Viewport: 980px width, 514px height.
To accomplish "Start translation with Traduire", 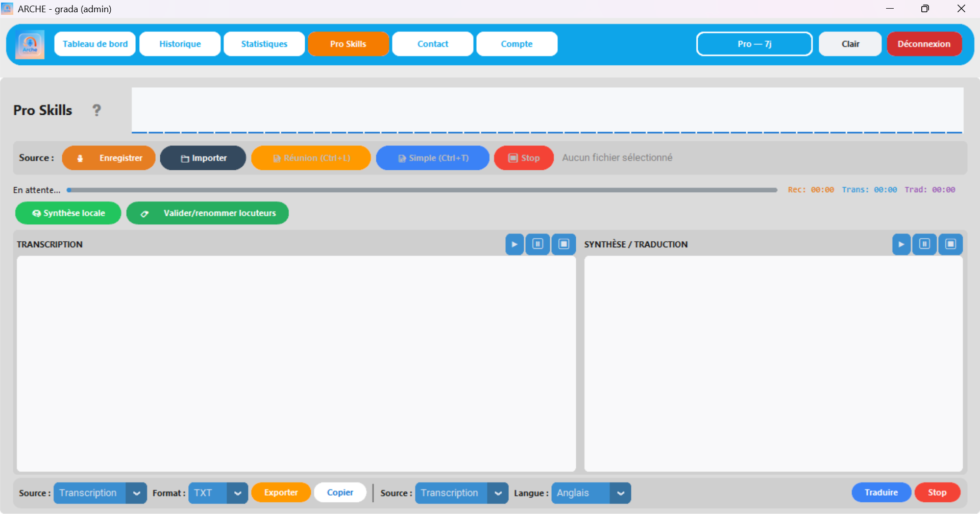I will pos(881,493).
